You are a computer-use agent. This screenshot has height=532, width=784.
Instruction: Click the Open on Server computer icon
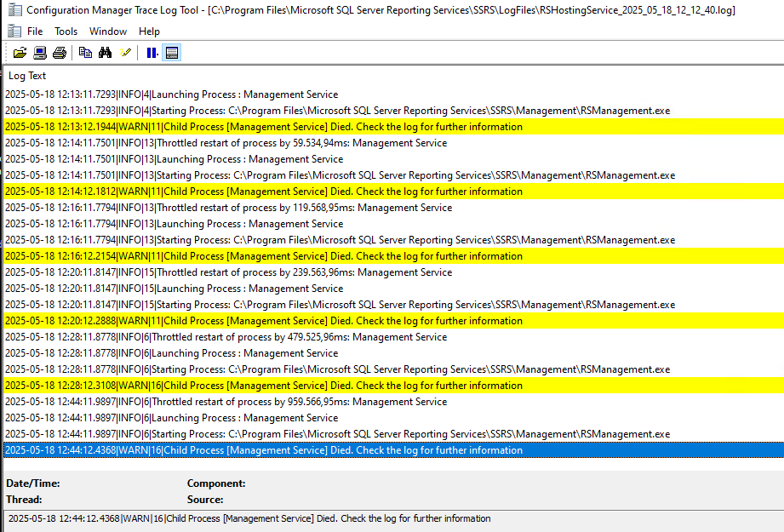(x=40, y=53)
